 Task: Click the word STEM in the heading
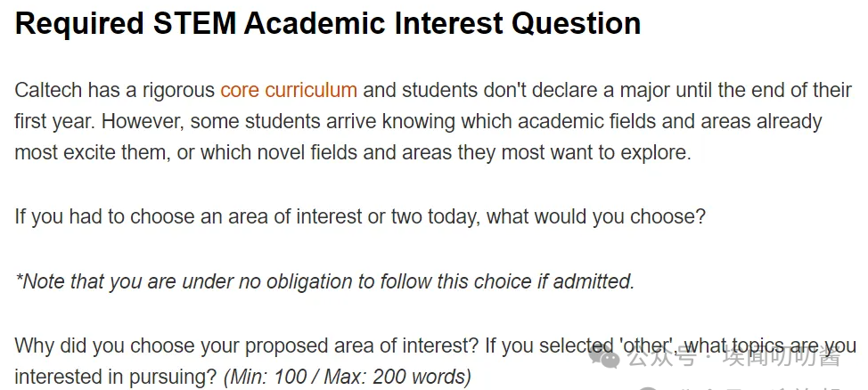coord(196,24)
